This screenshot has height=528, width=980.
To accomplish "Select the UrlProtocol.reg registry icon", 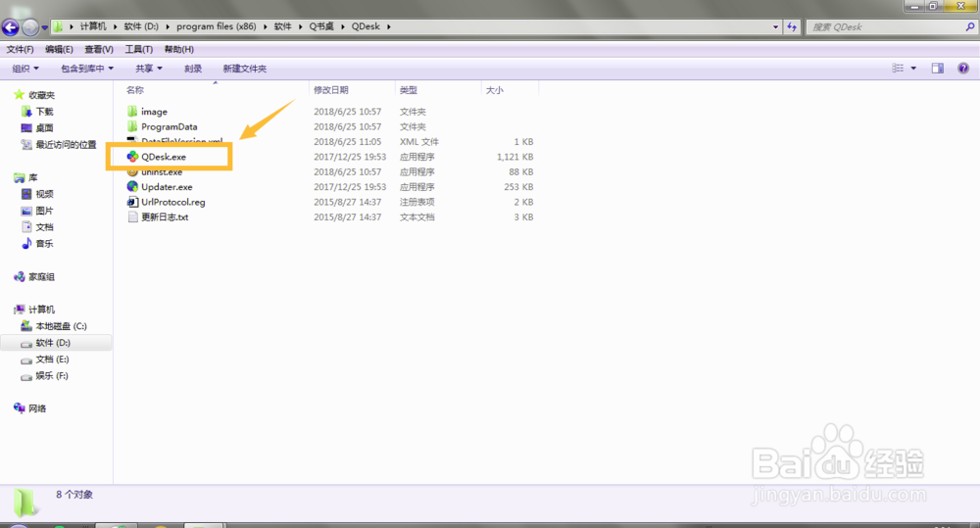I will (x=132, y=201).
